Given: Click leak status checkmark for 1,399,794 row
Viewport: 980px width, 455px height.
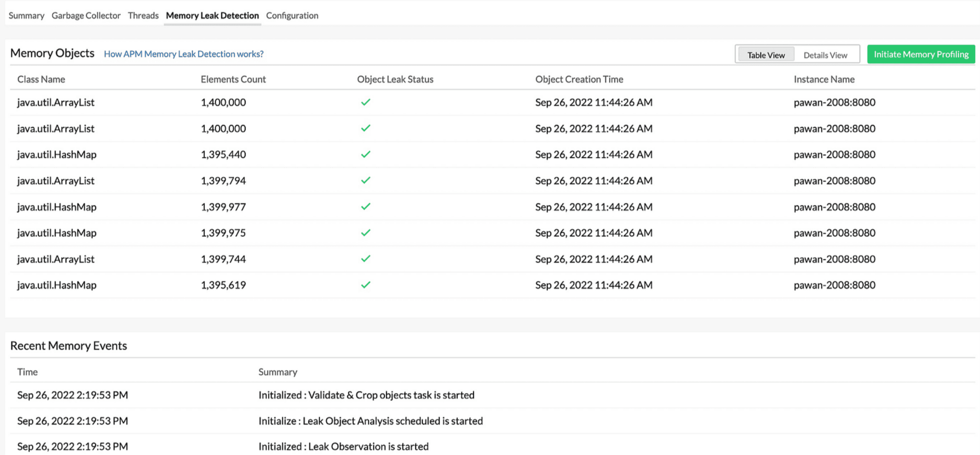Looking at the screenshot, I should [x=365, y=180].
